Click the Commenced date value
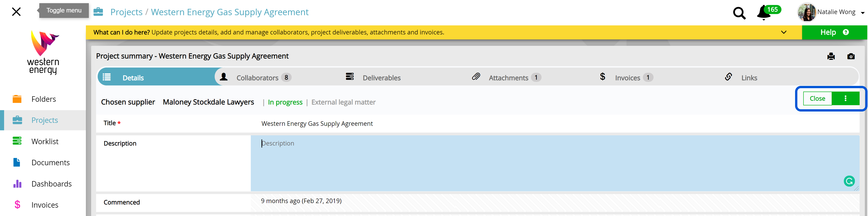 (x=301, y=201)
